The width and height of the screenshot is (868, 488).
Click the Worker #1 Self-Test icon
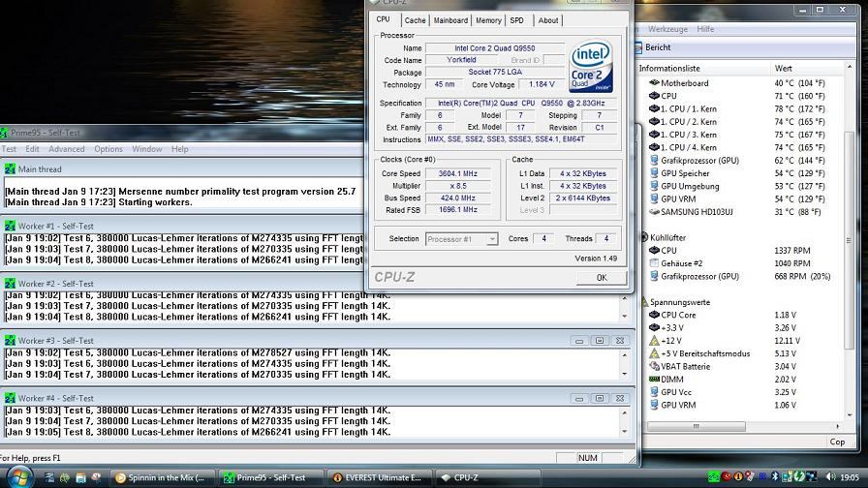[10, 226]
